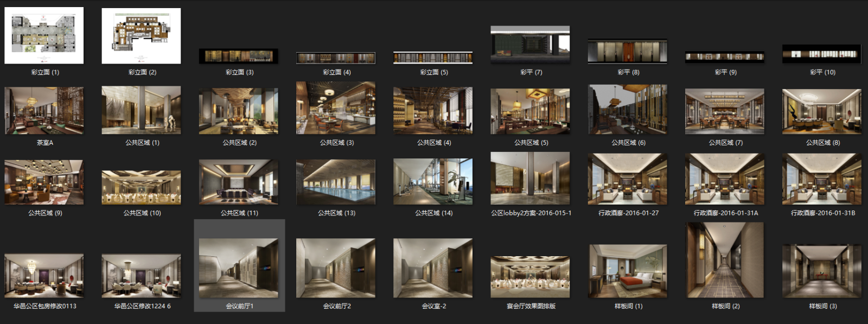Select the 公共区域 (6) thumbnail

click(x=628, y=110)
